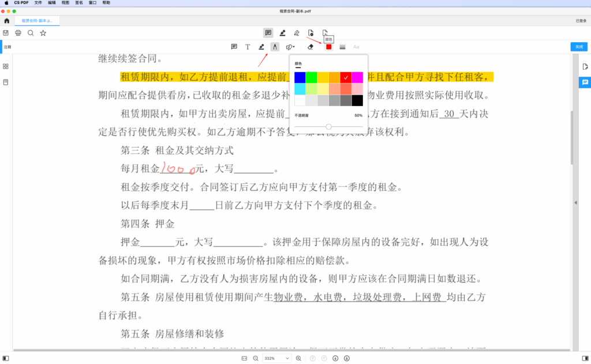
Task: Open the shapes tool dropdown
Action: [290, 47]
